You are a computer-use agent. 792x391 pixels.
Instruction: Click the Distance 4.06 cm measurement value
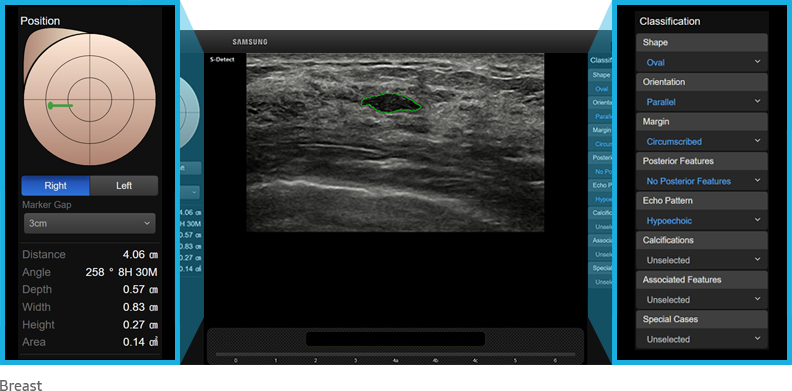click(x=140, y=255)
